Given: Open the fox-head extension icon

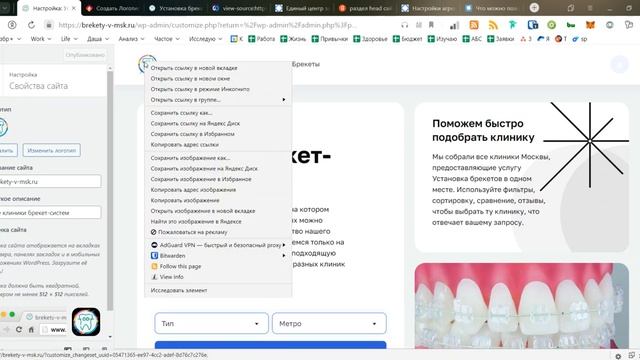Looking at the screenshot, I should tap(590, 25).
